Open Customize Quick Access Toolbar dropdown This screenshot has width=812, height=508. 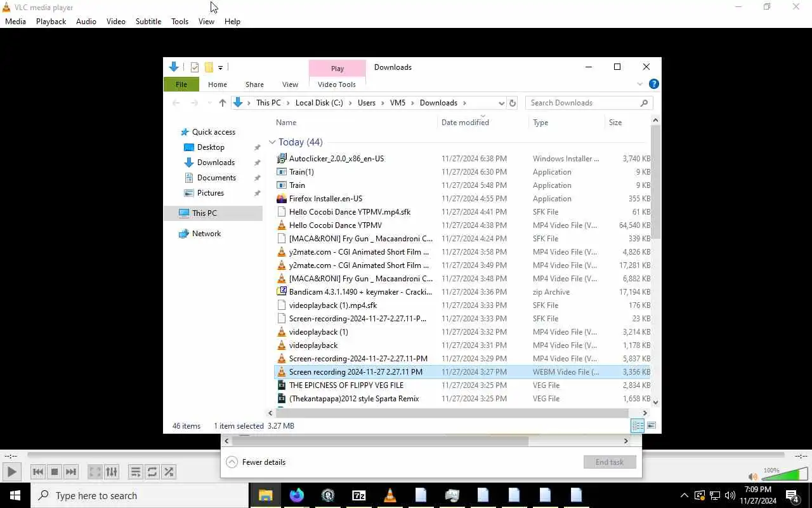(x=220, y=67)
